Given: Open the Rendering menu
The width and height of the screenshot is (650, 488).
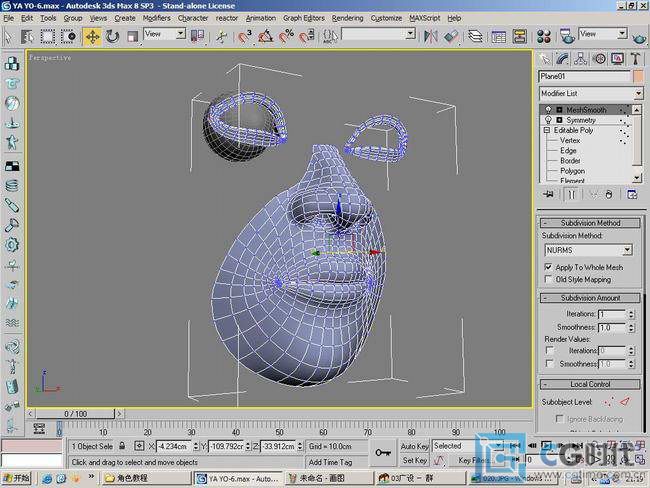Looking at the screenshot, I should pos(347,18).
